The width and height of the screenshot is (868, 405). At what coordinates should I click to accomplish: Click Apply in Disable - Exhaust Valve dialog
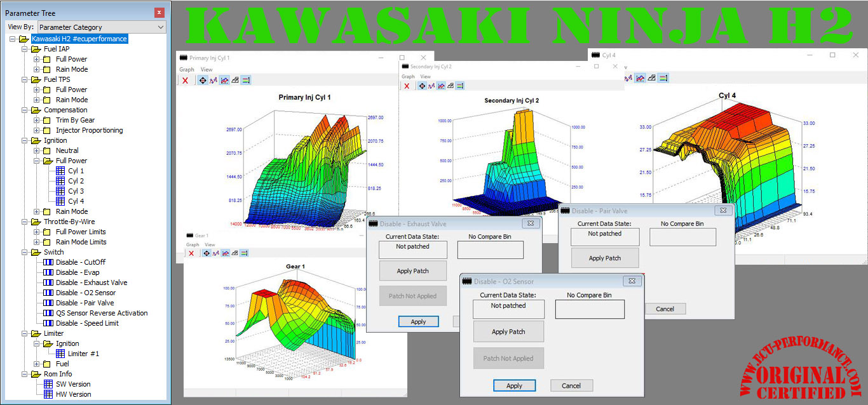coord(418,322)
